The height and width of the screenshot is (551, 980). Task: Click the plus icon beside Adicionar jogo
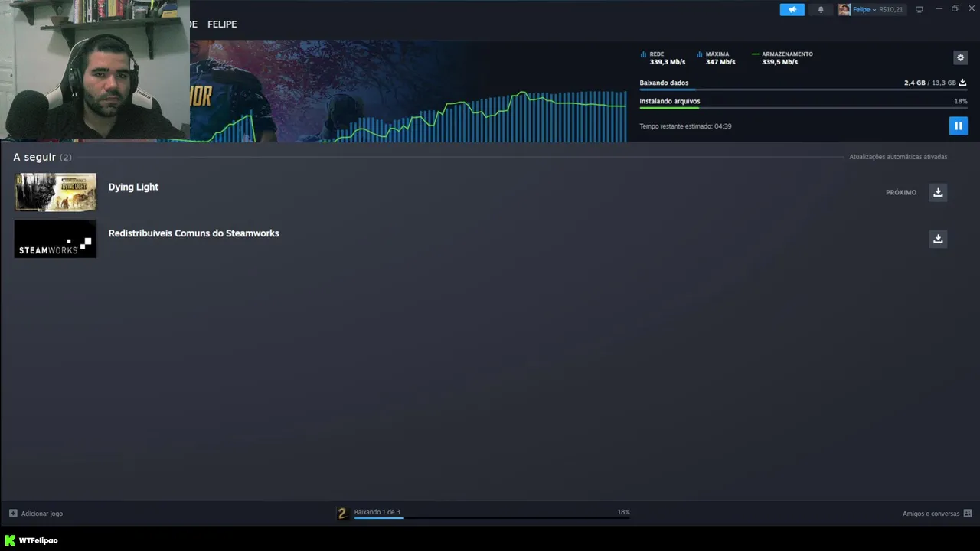tap(13, 514)
